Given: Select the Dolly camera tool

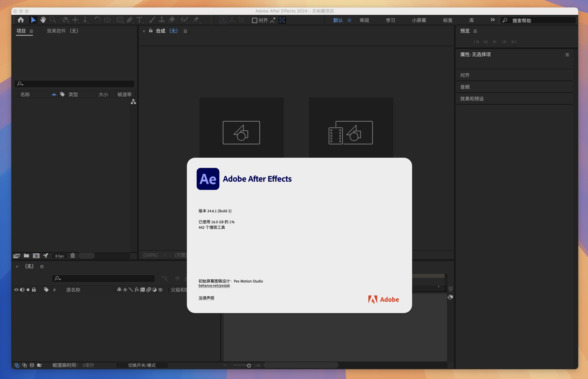Looking at the screenshot, I should point(85,20).
